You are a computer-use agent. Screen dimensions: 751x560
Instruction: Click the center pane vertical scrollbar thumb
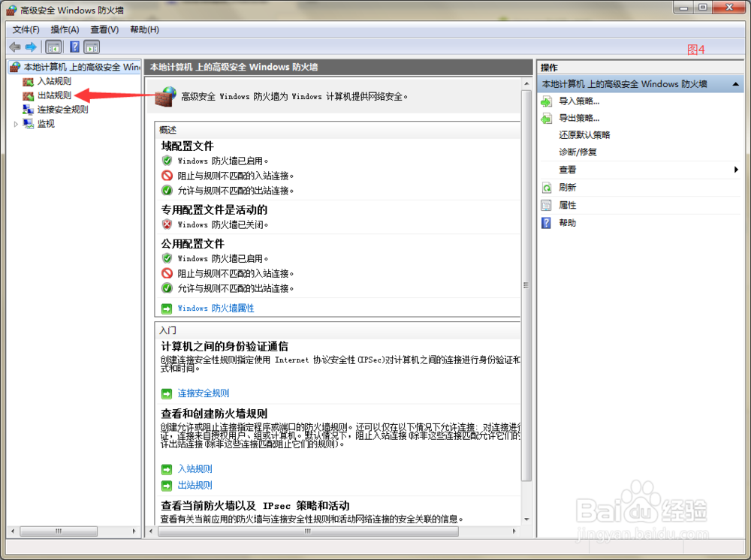[x=526, y=285]
